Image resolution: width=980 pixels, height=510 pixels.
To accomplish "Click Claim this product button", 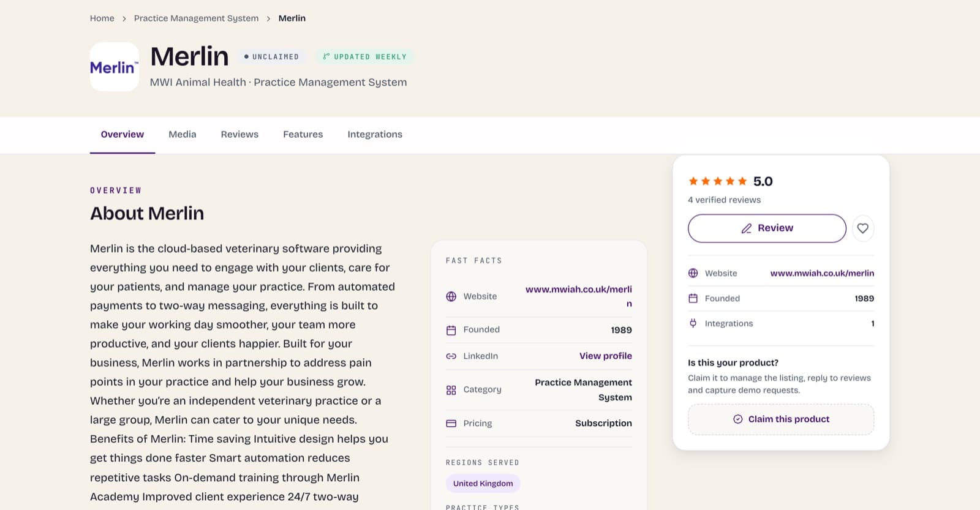I will tap(781, 419).
